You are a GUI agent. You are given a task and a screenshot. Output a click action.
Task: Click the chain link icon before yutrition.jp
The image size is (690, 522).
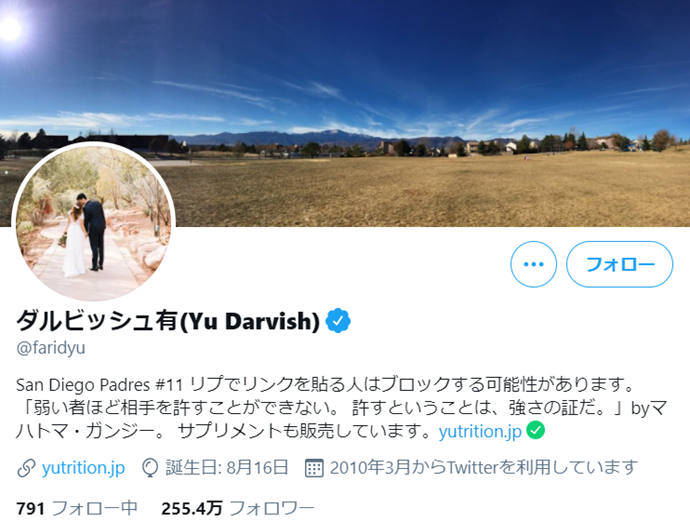point(26,468)
